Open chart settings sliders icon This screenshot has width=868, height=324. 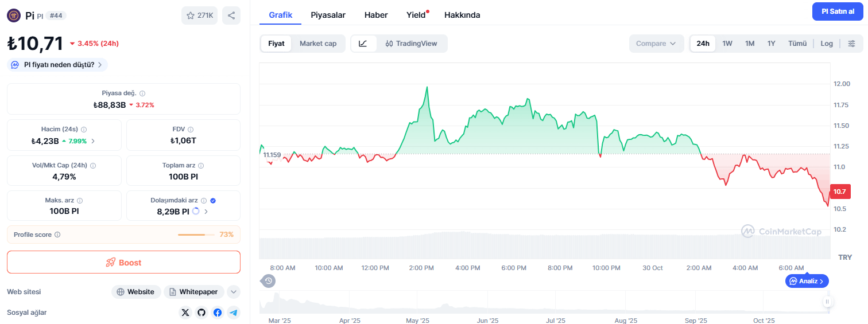[x=851, y=44]
